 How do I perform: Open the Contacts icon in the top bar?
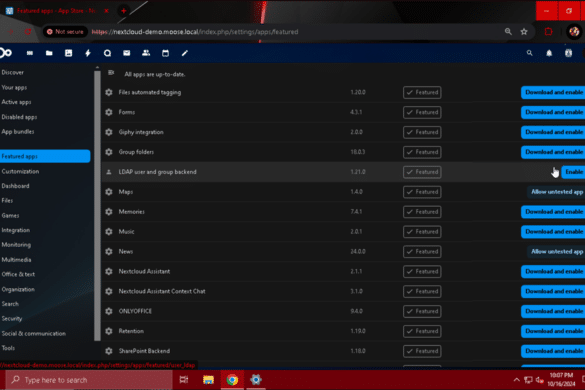tap(146, 53)
